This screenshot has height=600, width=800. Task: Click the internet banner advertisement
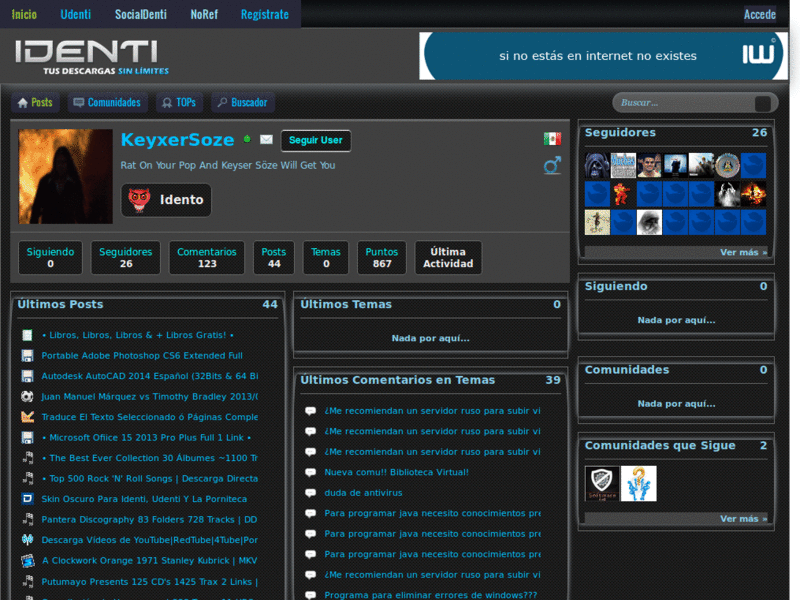604,56
